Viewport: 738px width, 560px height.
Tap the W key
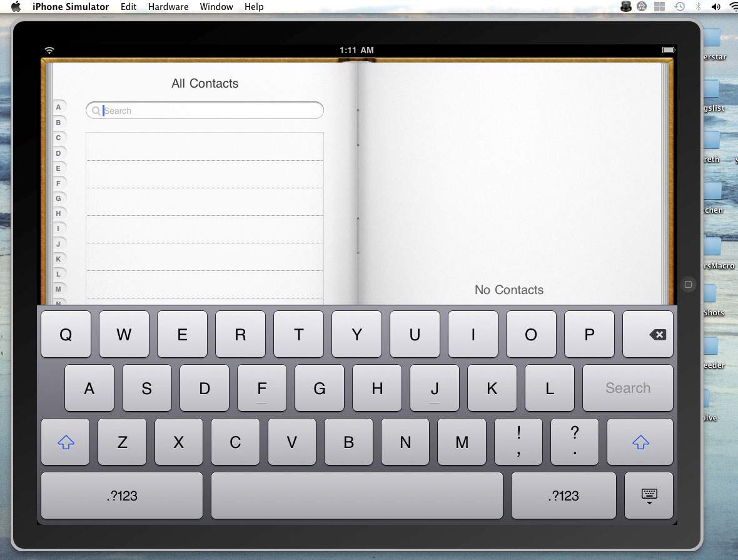click(124, 334)
